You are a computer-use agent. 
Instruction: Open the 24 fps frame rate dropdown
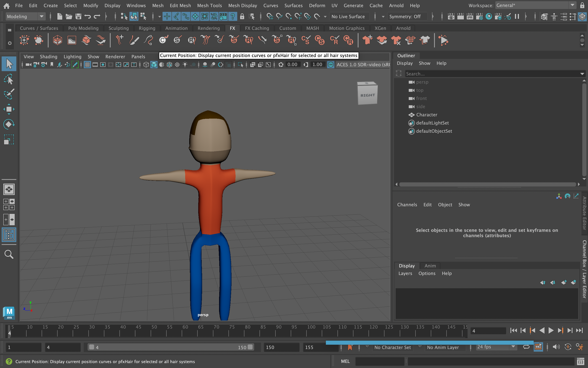click(x=496, y=347)
